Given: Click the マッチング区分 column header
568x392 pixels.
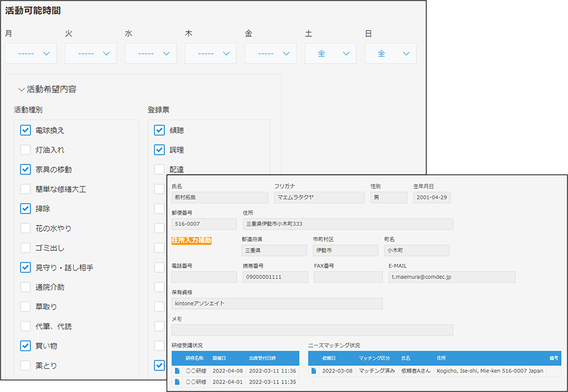Looking at the screenshot, I should tap(374, 358).
